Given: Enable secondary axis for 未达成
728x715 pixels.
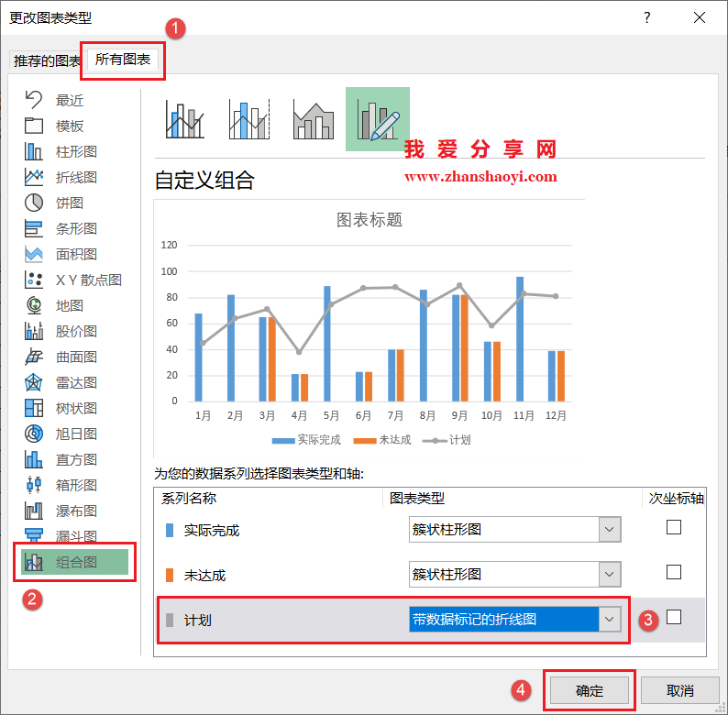Looking at the screenshot, I should point(674,572).
